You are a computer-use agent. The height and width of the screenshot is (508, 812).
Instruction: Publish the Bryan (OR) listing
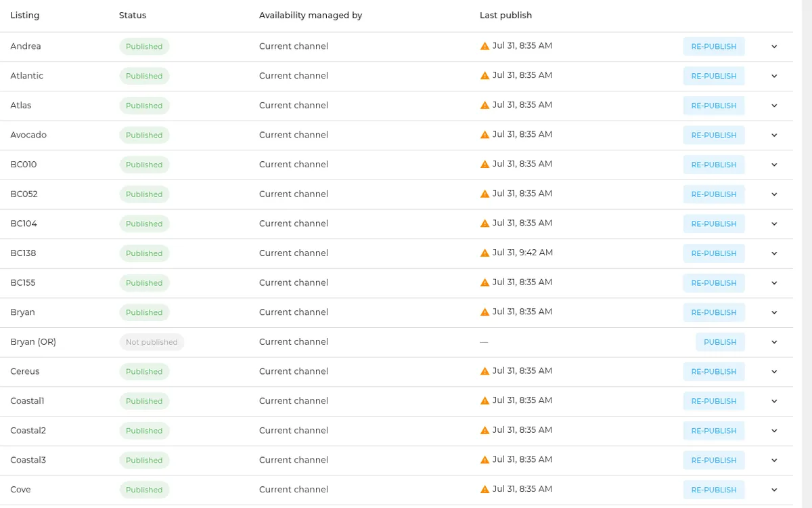pyautogui.click(x=720, y=342)
